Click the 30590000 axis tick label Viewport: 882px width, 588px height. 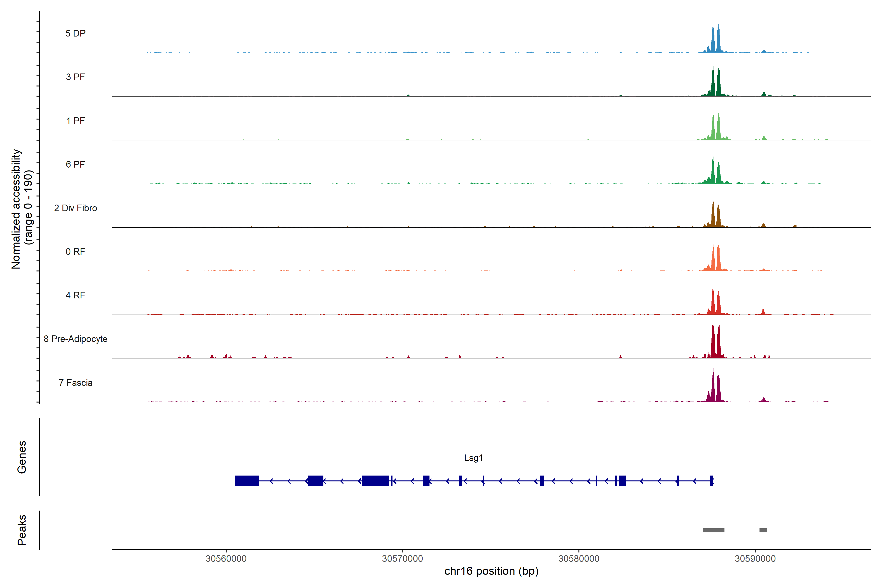[755, 558]
